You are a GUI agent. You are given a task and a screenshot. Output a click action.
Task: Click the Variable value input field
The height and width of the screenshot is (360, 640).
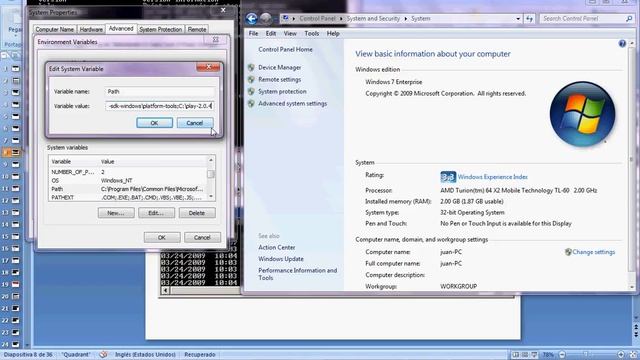point(160,106)
